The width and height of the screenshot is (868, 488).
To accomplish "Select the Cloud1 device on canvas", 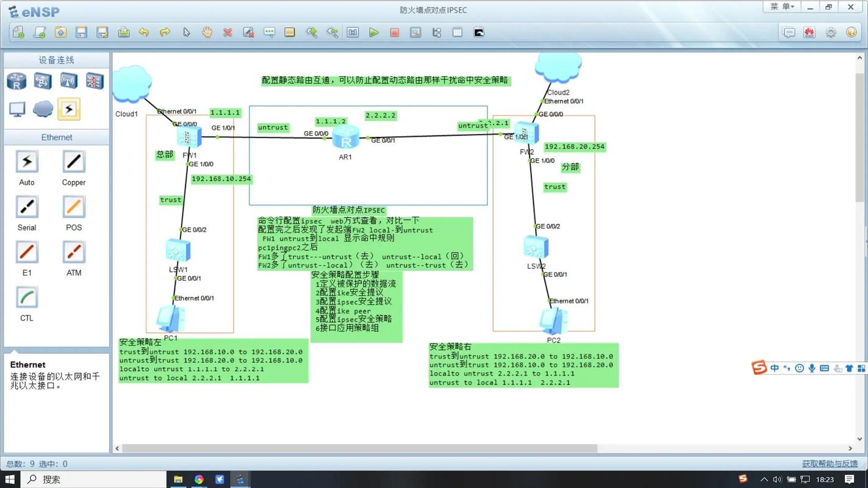I will click(x=132, y=84).
